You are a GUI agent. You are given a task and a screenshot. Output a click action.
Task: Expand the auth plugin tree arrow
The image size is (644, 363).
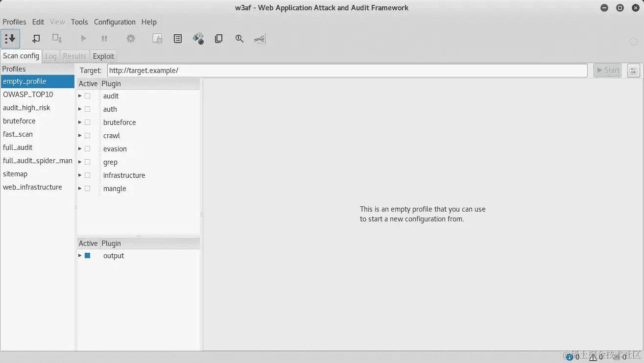(x=80, y=109)
